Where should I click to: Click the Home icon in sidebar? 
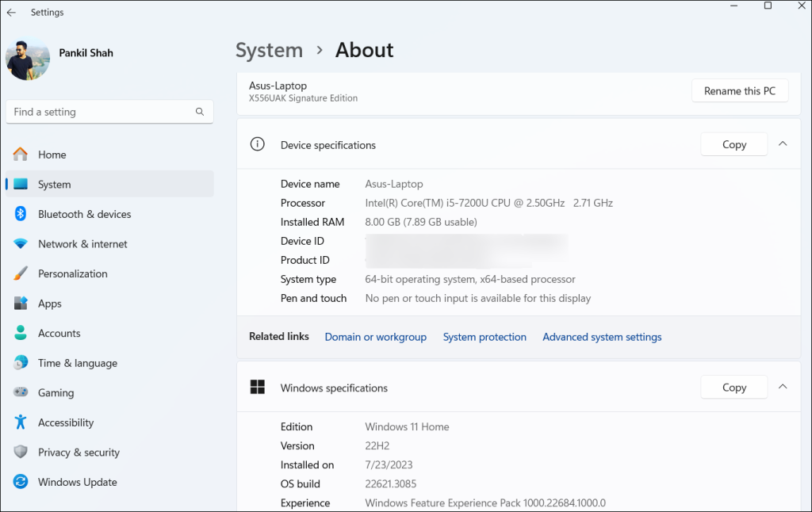(21, 155)
